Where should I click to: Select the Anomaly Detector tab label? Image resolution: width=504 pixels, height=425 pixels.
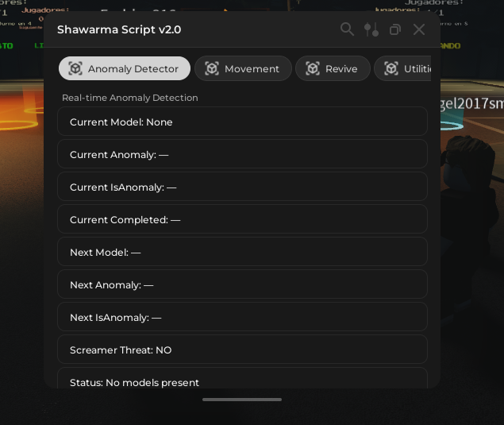pyautogui.click(x=133, y=69)
